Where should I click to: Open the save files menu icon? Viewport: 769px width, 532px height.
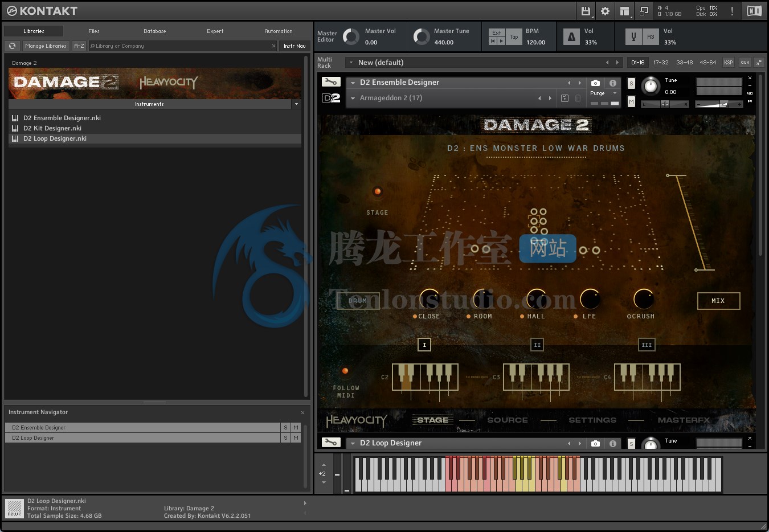click(x=586, y=11)
